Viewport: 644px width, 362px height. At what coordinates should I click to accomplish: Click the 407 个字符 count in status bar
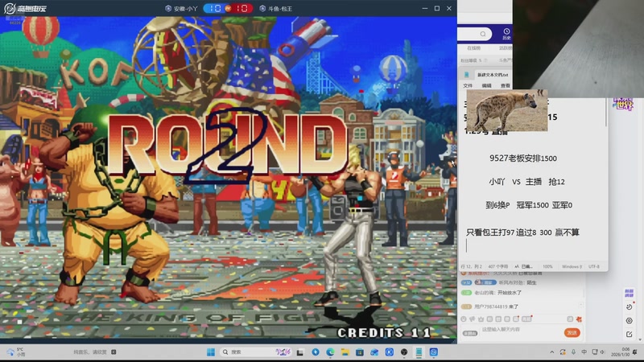(x=497, y=267)
